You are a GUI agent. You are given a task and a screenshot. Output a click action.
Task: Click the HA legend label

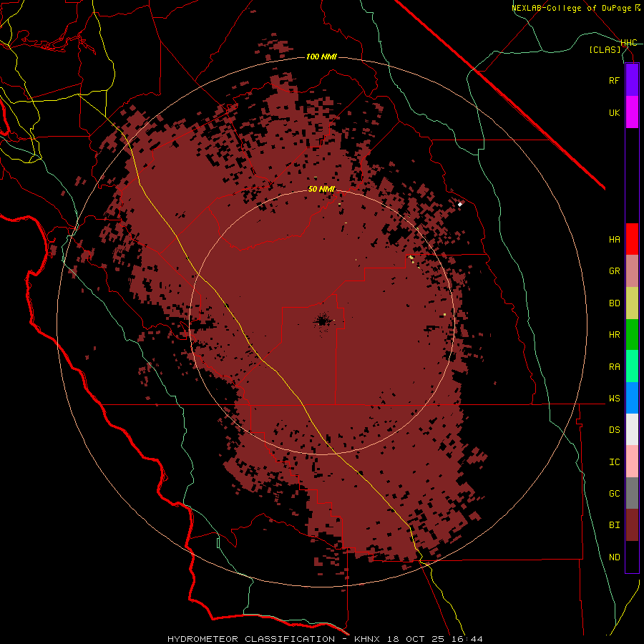pos(614,240)
